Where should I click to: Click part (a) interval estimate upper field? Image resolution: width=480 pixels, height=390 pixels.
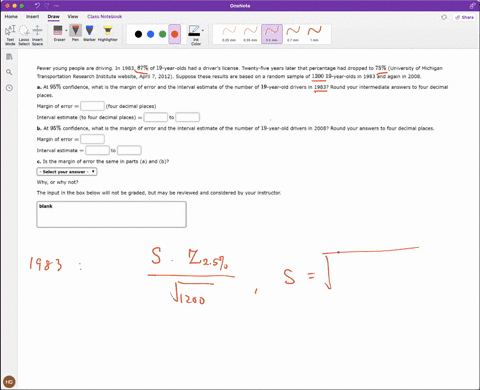tap(188, 117)
